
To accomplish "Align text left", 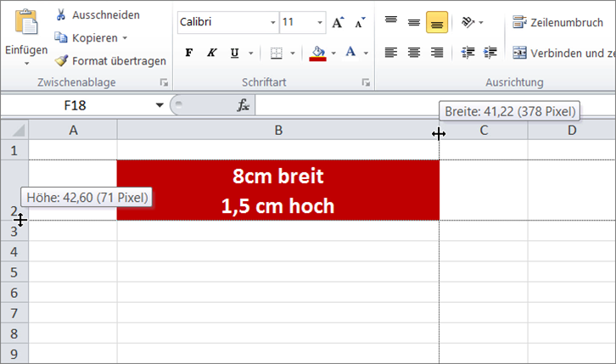I will click(x=391, y=53).
